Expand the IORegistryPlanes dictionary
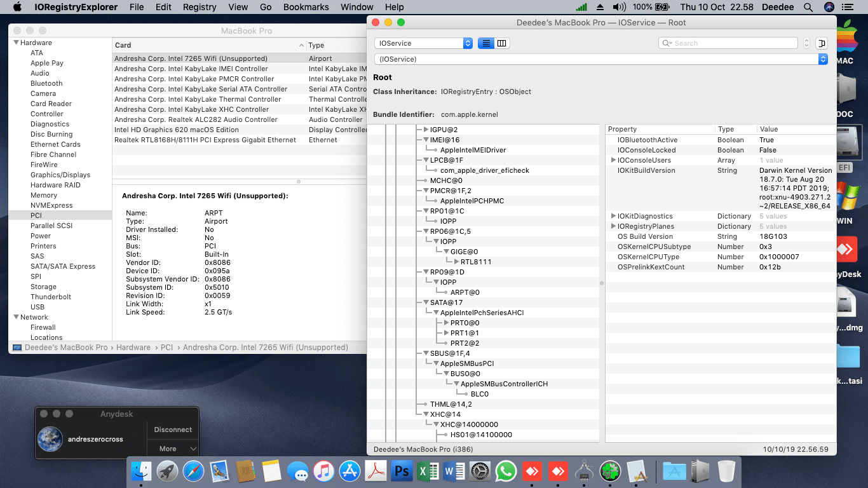 [613, 226]
